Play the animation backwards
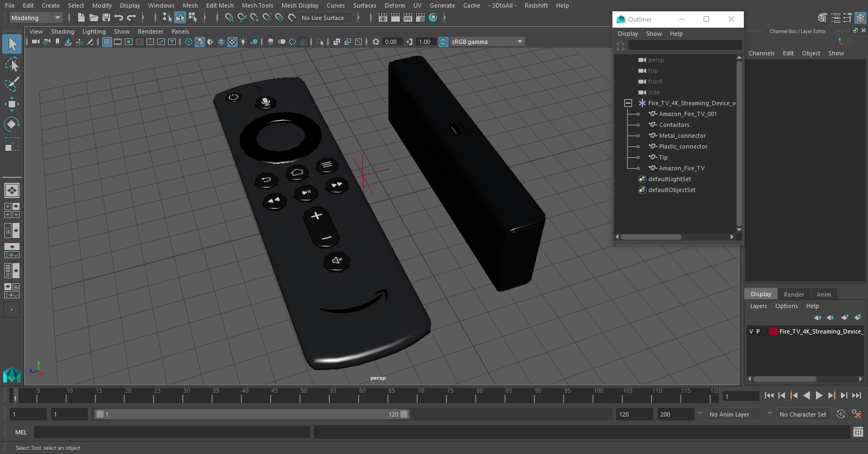Image resolution: width=868 pixels, height=454 pixels. [807, 395]
